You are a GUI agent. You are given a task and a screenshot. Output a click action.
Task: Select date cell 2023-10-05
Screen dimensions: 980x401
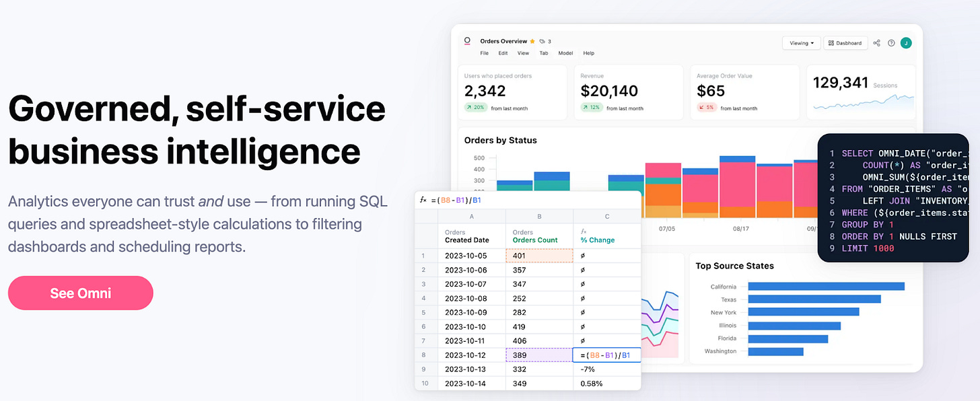[x=471, y=256]
